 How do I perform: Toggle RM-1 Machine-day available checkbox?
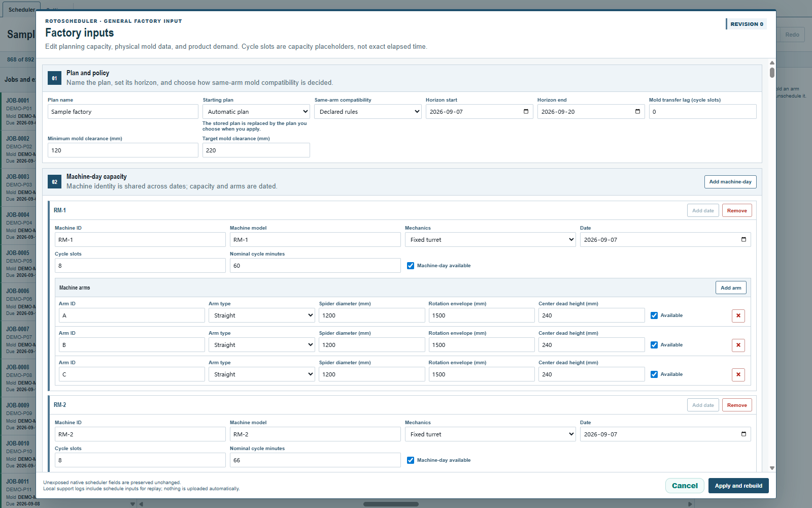click(x=411, y=266)
